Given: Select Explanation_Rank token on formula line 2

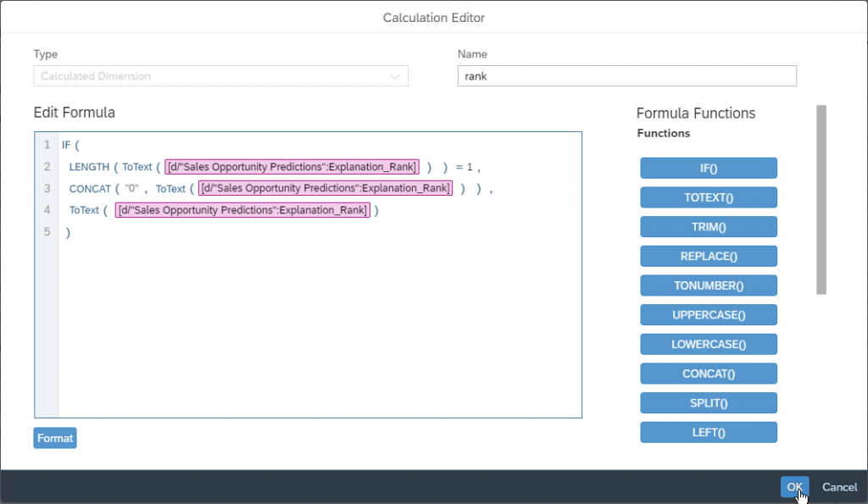Looking at the screenshot, I should [x=292, y=167].
